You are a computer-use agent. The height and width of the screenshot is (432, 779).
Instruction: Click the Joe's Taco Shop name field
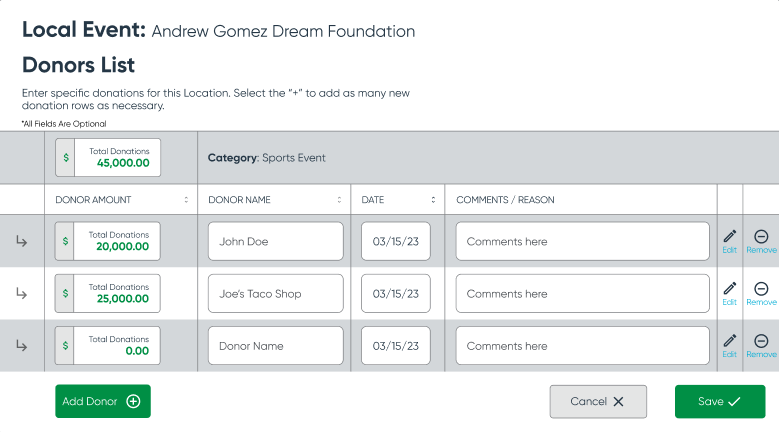click(x=275, y=294)
